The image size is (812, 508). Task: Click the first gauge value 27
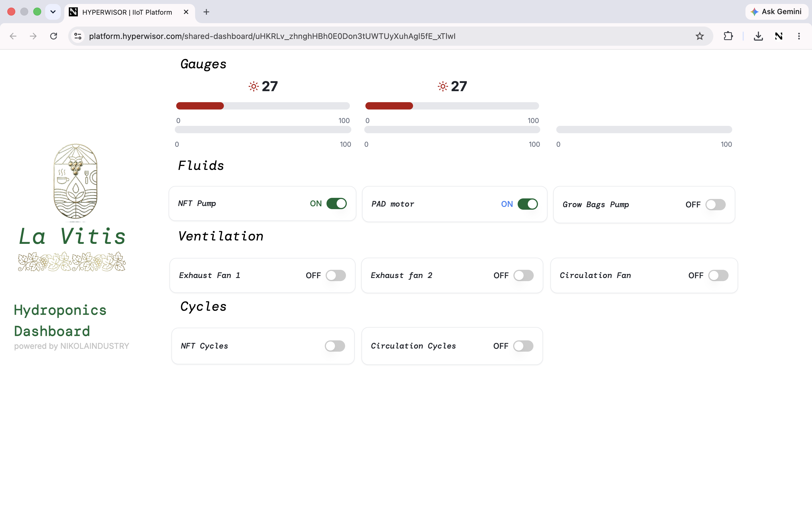pyautogui.click(x=270, y=86)
